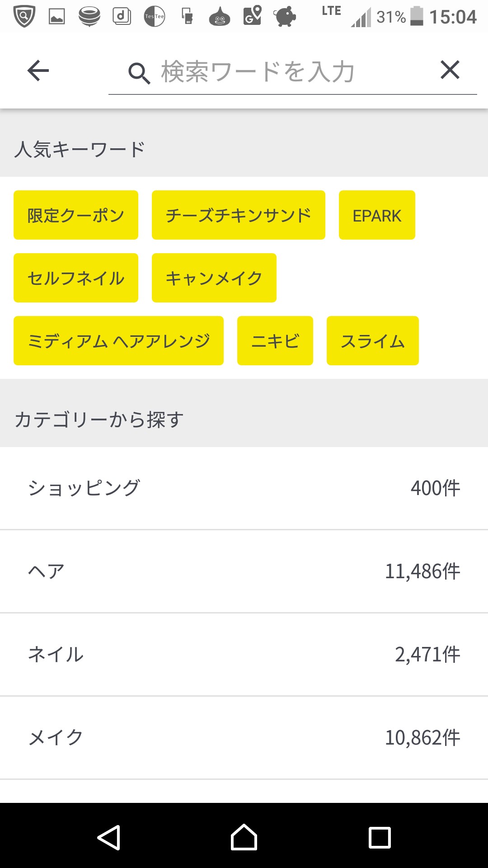The width and height of the screenshot is (488, 868).
Task: Select the チーズチキンサンド keyword chip
Action: tap(238, 215)
